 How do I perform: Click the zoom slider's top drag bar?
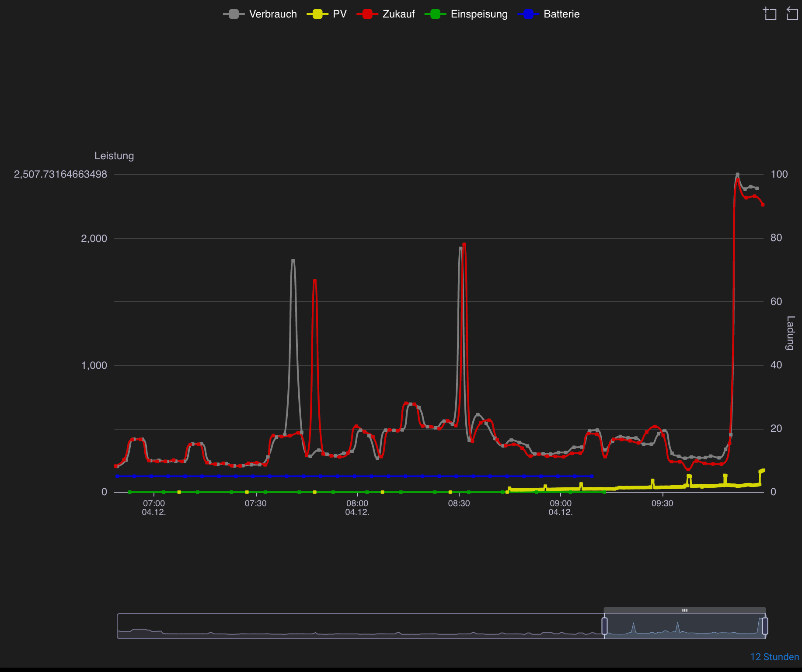pos(685,610)
